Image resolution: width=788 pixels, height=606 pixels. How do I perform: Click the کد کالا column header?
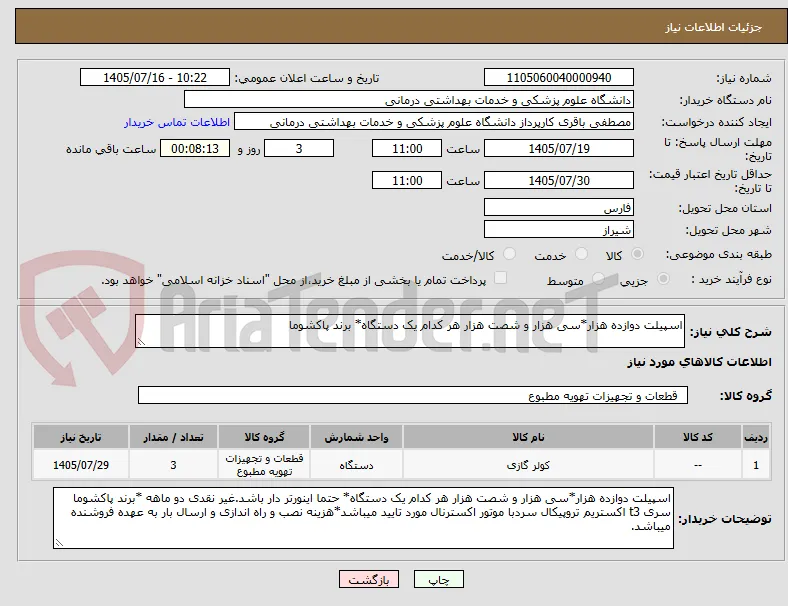698,437
